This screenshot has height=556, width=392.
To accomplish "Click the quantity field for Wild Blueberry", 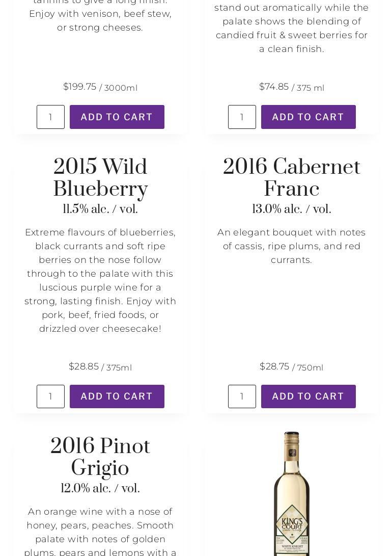I will point(50,396).
